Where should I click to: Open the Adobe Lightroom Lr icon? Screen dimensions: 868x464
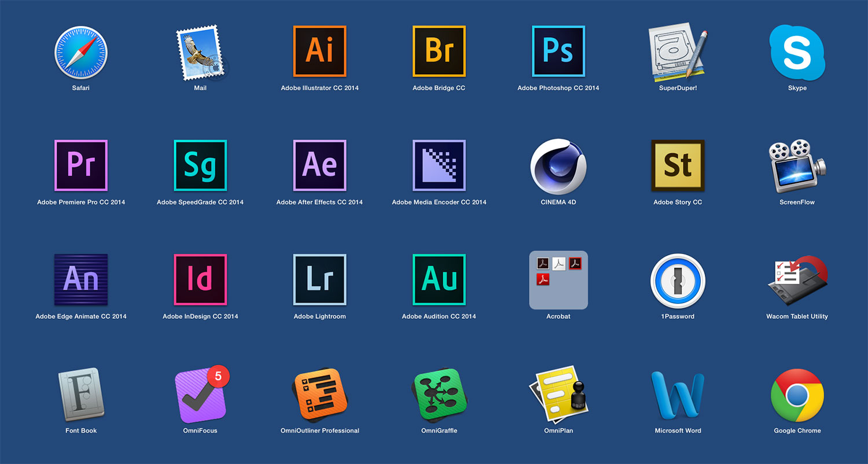319,279
